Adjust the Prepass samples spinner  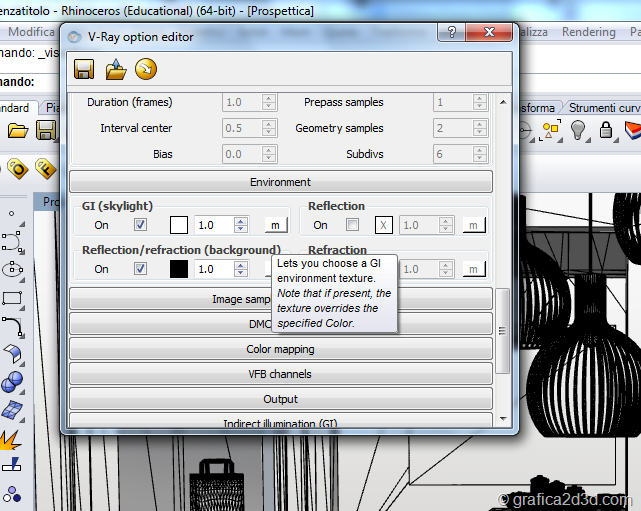480,102
